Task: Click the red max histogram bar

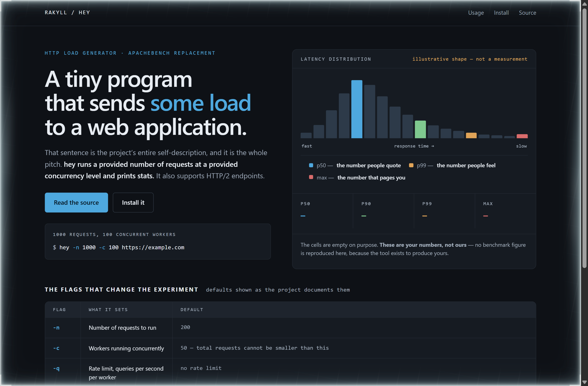Action: pyautogui.click(x=522, y=136)
